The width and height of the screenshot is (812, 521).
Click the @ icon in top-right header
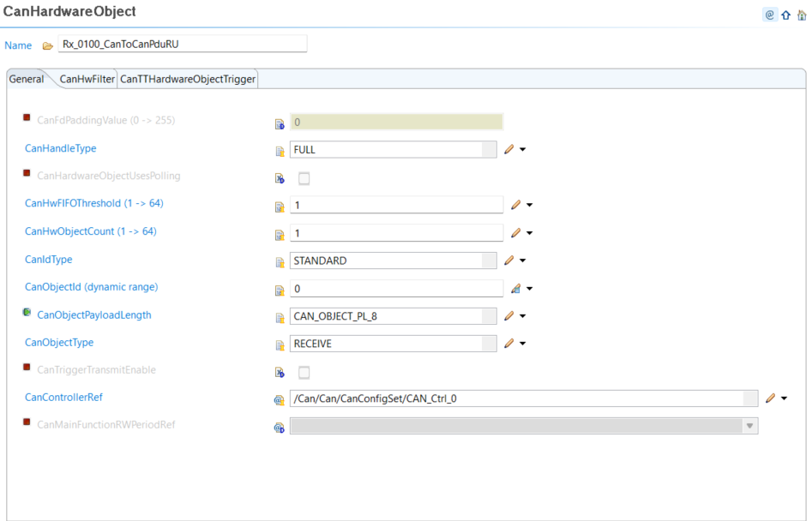[x=769, y=15]
